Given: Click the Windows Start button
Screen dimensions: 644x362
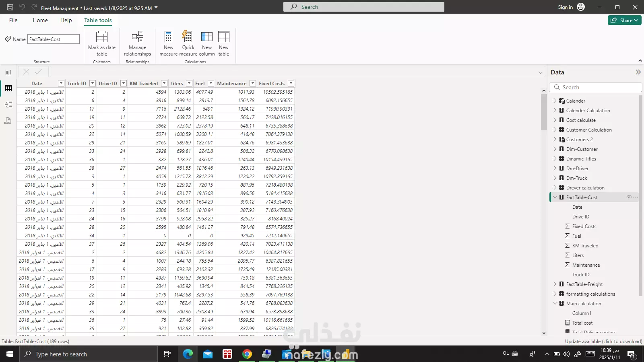Looking at the screenshot, I should click(10, 354).
